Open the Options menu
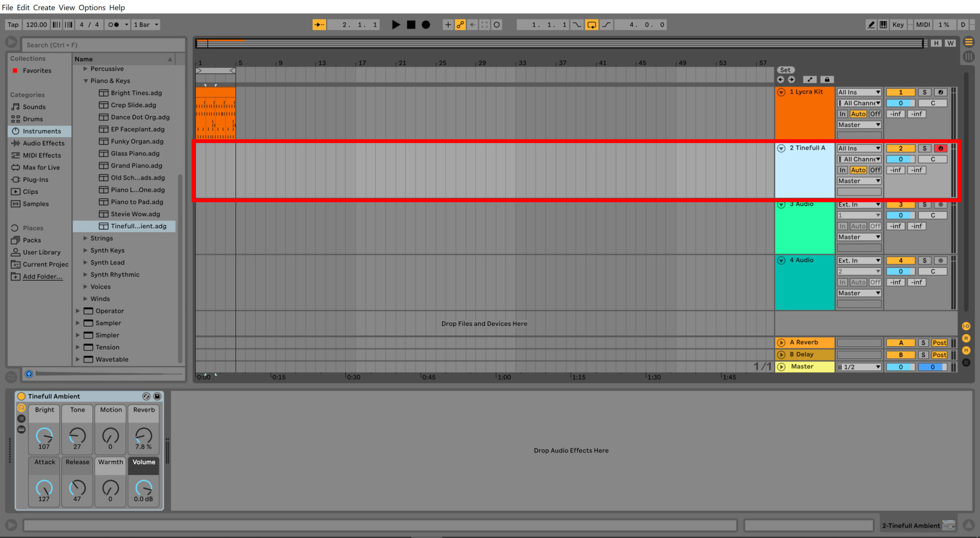This screenshot has height=538, width=980. point(92,7)
